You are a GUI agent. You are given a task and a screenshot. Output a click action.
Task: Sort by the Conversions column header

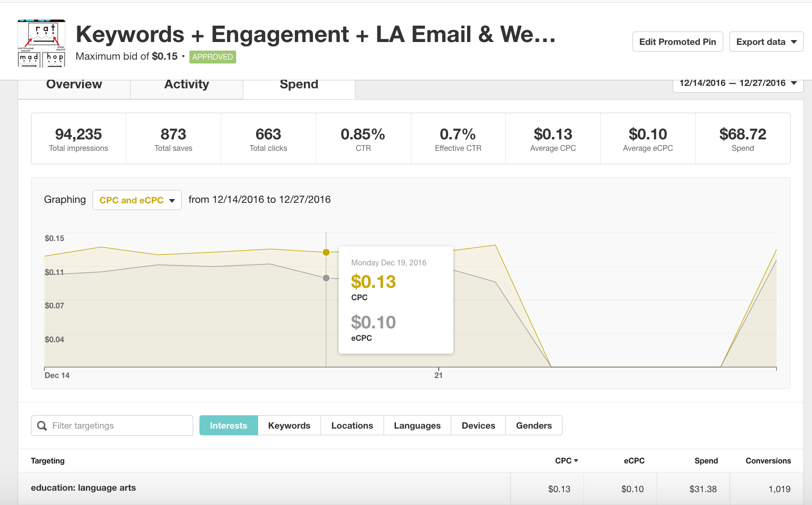[768, 461]
